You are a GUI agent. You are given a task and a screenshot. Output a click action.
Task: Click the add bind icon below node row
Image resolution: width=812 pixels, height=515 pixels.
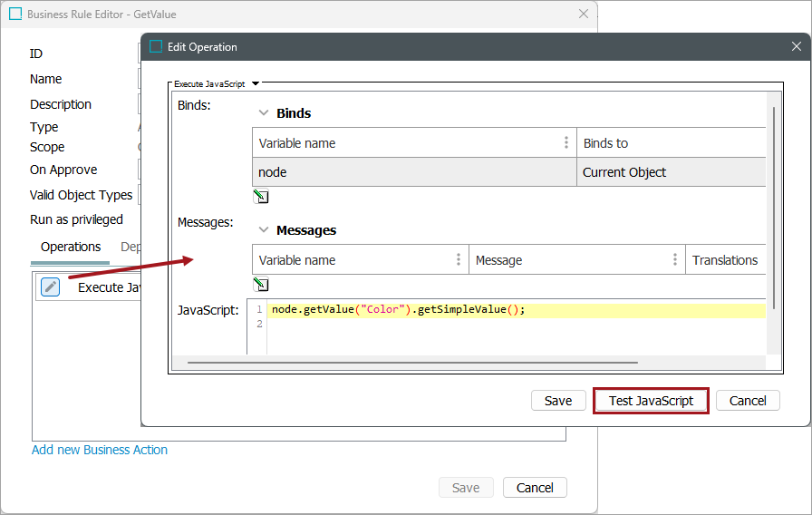coord(261,197)
